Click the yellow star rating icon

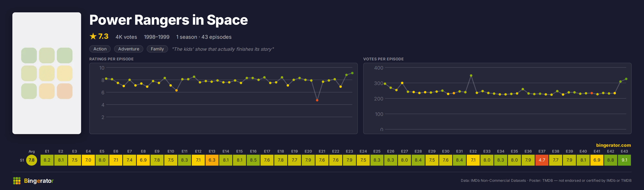tap(93, 36)
